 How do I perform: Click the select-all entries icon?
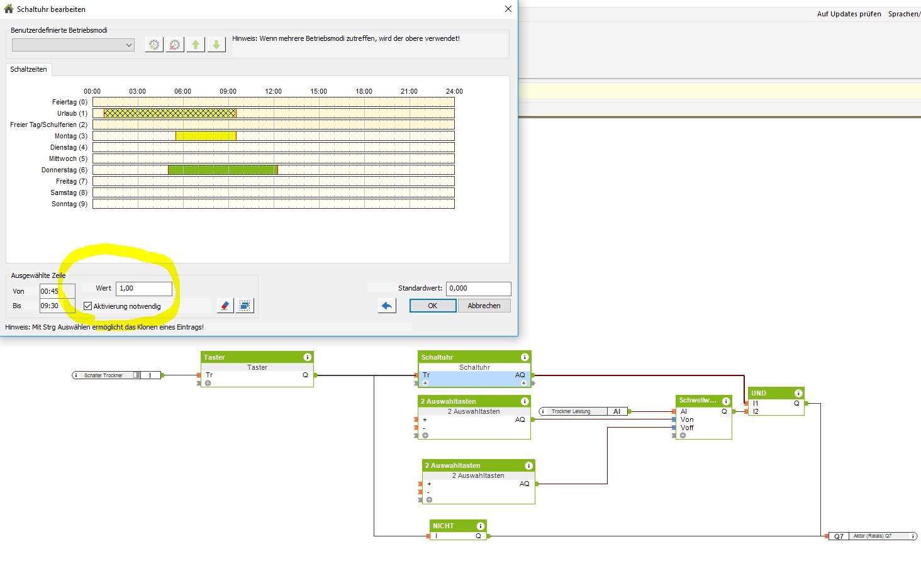tap(245, 306)
